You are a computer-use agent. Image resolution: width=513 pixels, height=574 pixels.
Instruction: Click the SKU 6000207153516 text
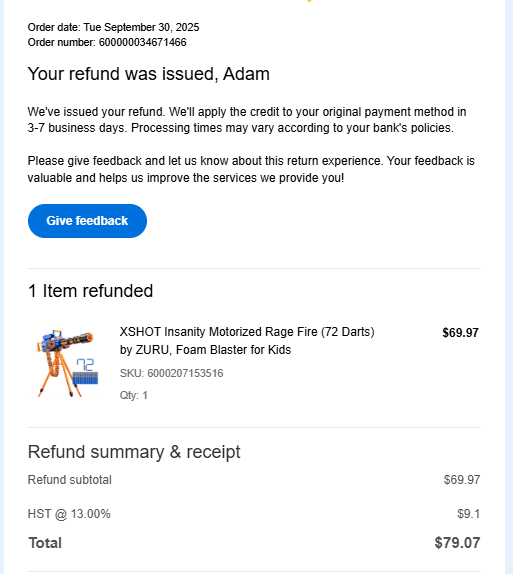(171, 373)
